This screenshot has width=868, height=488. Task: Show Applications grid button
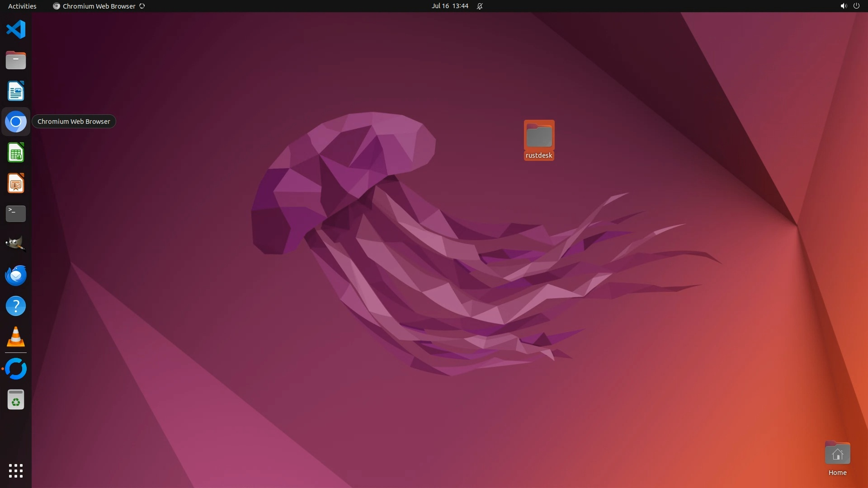coord(16,470)
